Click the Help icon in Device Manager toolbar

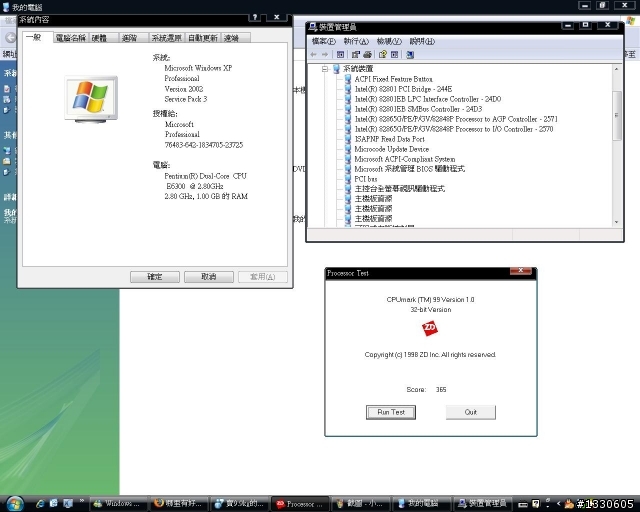point(382,54)
